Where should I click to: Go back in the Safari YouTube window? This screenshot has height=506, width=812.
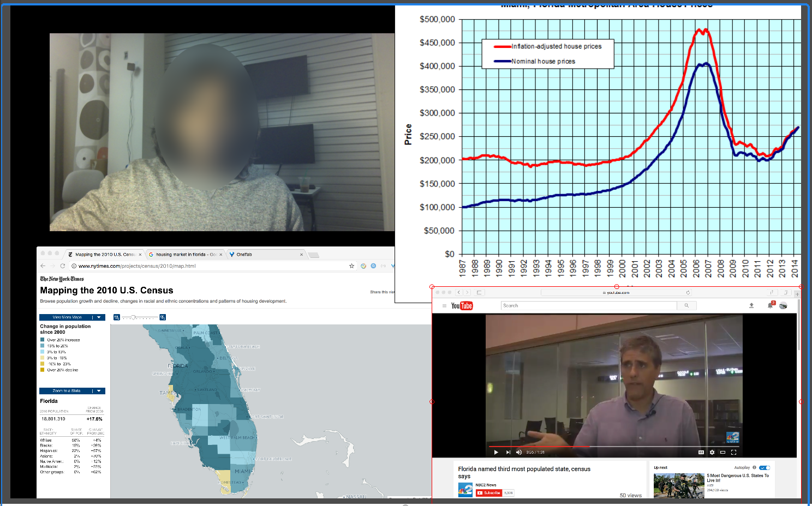(x=459, y=292)
